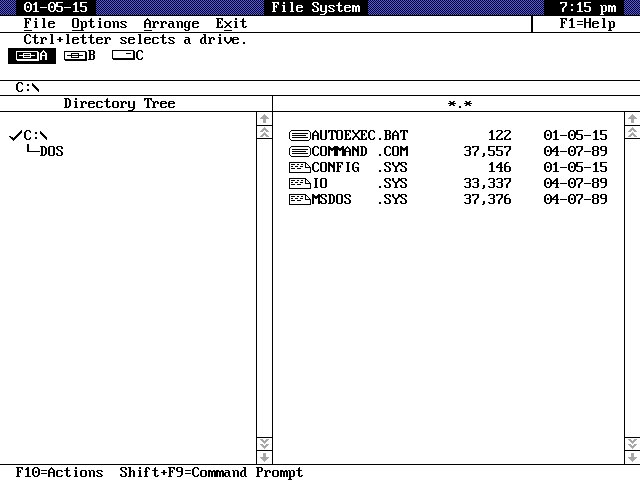
Task: Select floppy drive B icon
Action: click(80, 56)
